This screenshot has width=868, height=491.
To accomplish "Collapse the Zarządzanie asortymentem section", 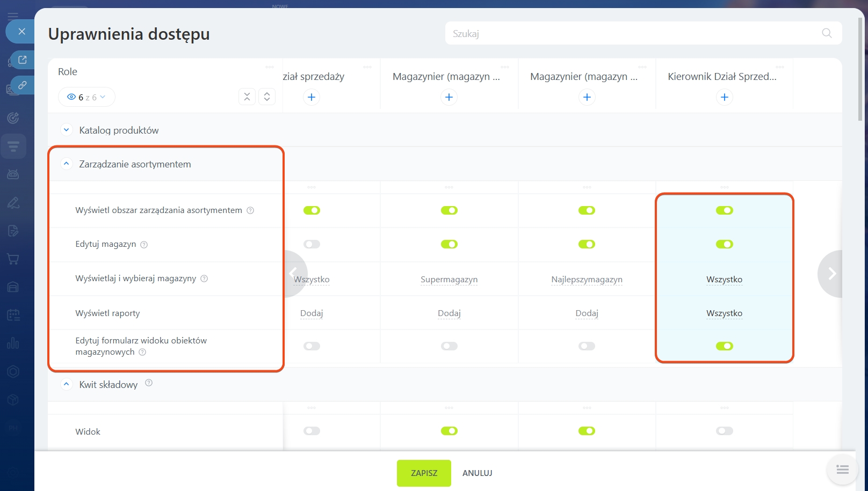I will click(67, 164).
